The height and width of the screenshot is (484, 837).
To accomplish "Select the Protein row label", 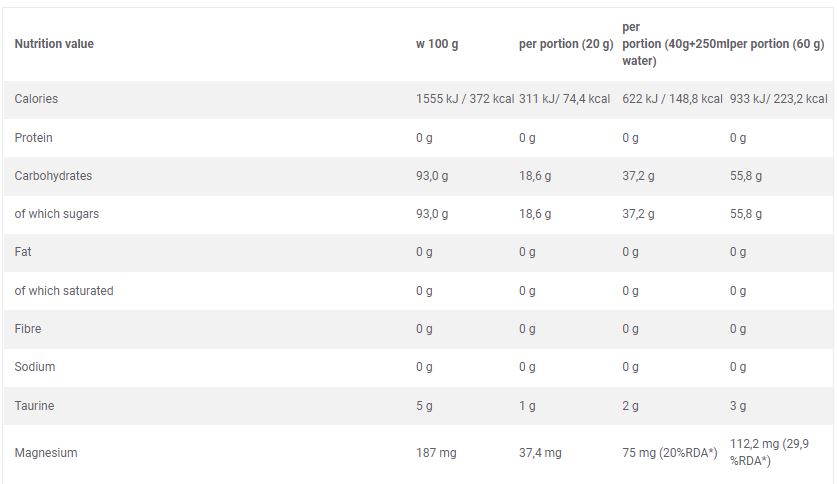I will (33, 138).
